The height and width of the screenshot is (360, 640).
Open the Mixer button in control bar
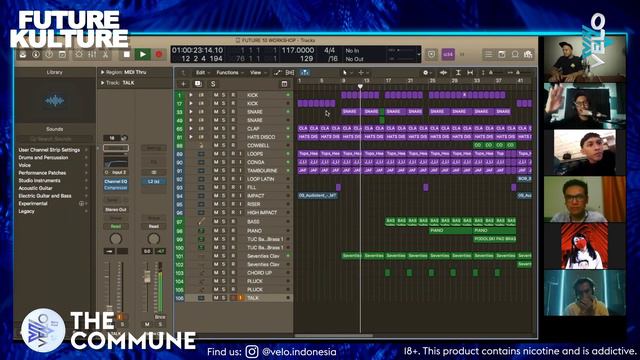tap(92, 54)
